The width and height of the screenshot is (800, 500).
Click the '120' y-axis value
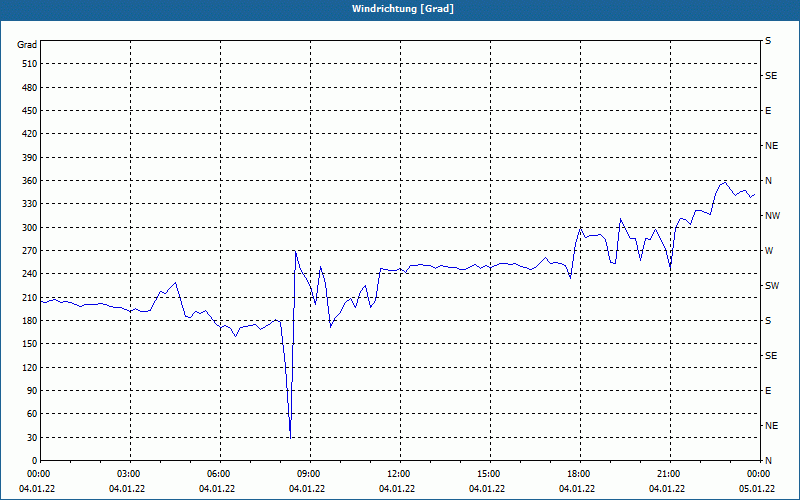pos(30,367)
